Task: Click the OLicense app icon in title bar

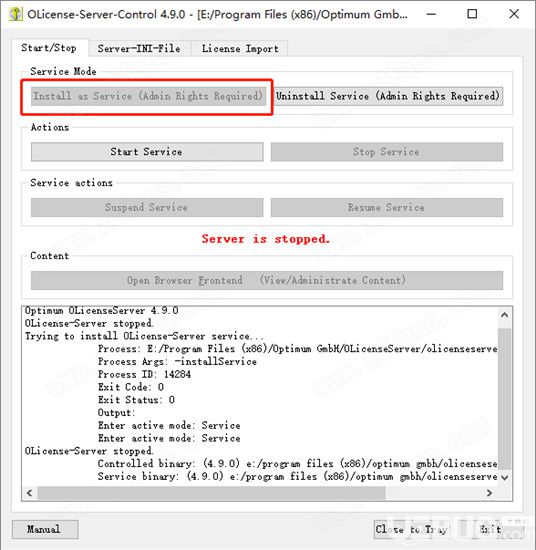Action: click(15, 14)
